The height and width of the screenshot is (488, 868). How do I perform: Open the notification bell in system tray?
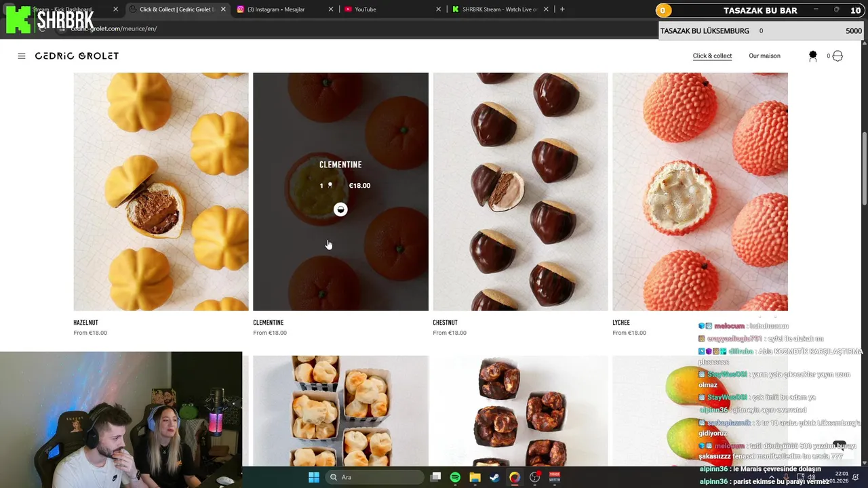coord(856,477)
